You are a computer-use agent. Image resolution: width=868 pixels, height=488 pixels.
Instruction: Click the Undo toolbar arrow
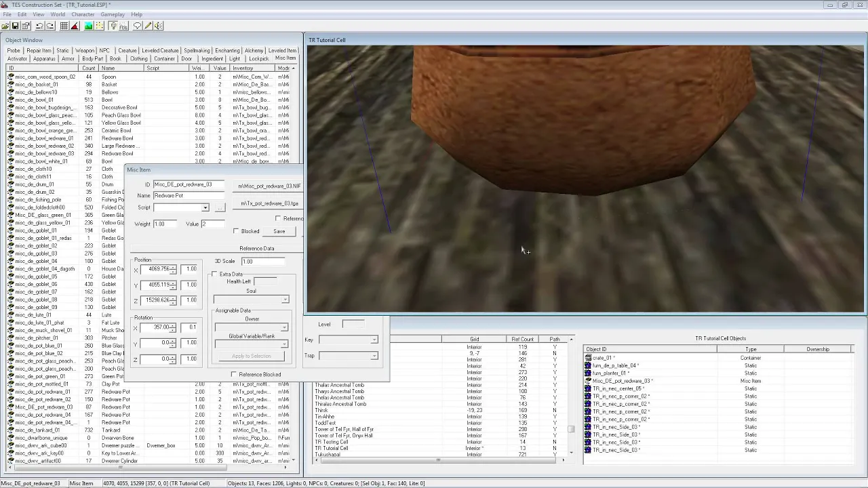39,26
